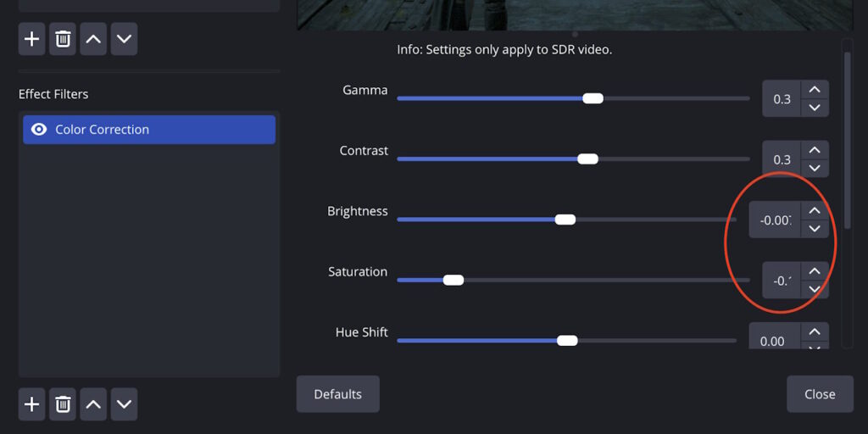Click the upper panel's move up arrow
Image resolution: width=868 pixels, height=434 pixels.
93,39
